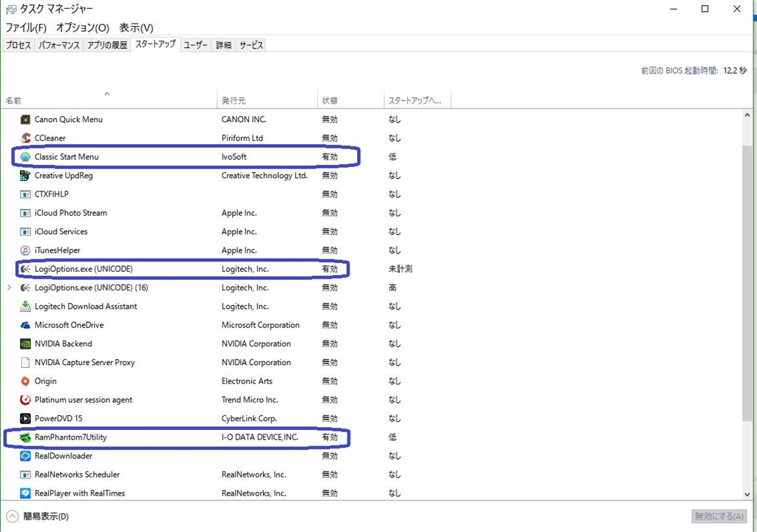Click the 無効にする(A) button
The width and height of the screenshot is (757, 532).
pyautogui.click(x=719, y=516)
